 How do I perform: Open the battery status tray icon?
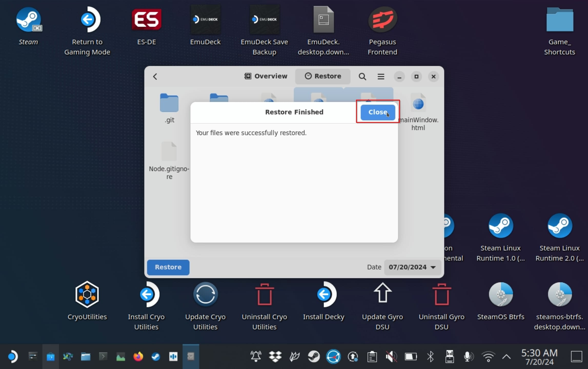click(411, 356)
